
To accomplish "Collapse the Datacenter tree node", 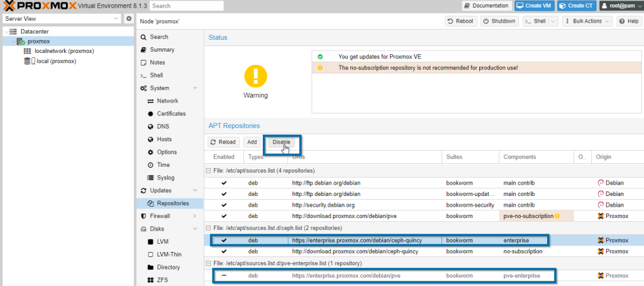I will point(6,31).
